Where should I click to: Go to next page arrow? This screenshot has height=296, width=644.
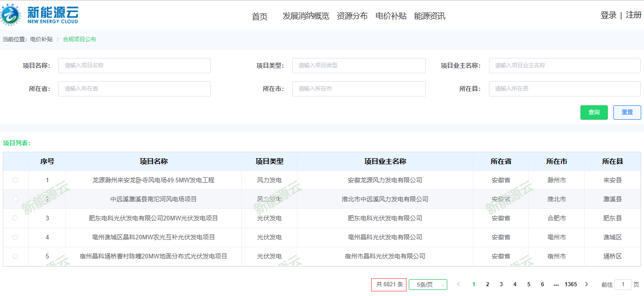586,284
